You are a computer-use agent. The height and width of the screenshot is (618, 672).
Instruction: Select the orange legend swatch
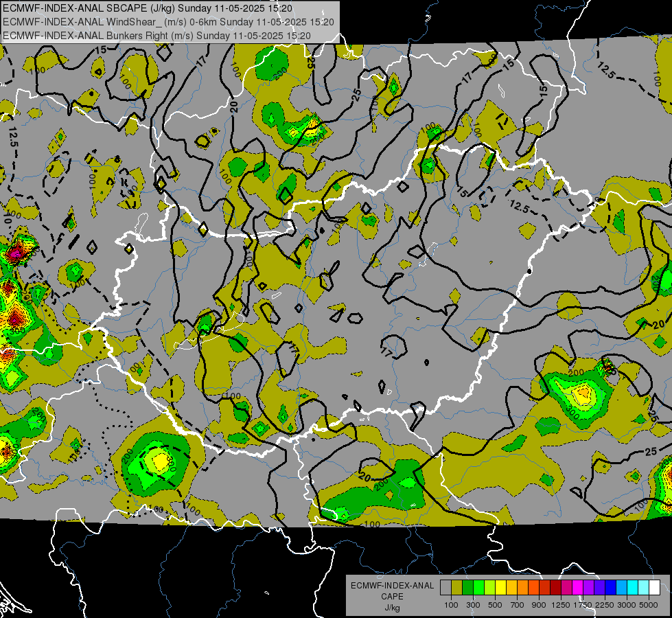pos(523,588)
